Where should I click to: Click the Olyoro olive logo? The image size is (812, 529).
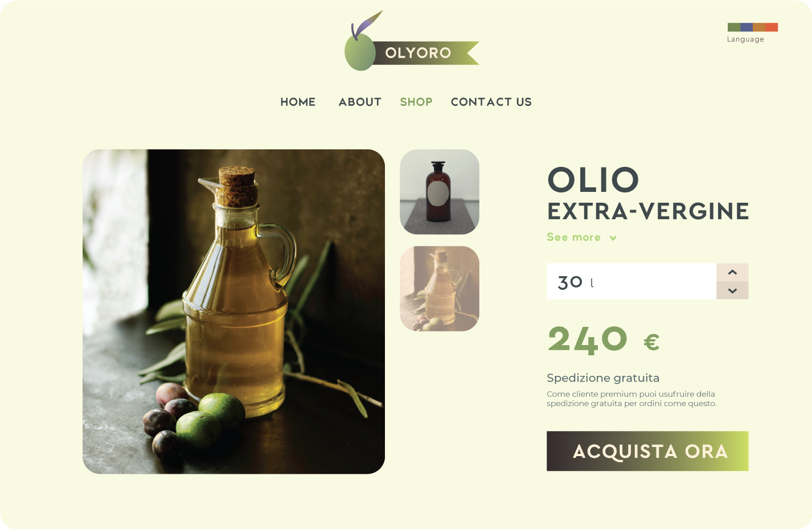click(x=412, y=41)
